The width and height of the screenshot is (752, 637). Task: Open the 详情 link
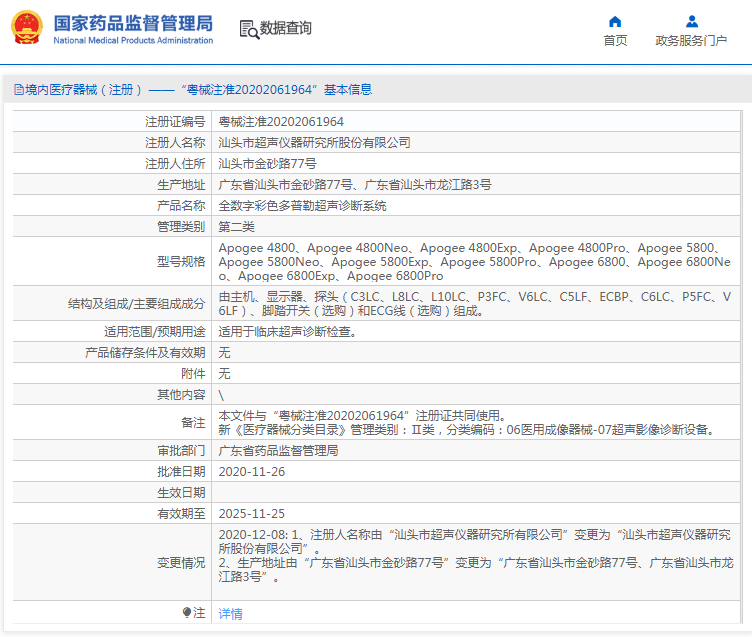click(x=231, y=613)
